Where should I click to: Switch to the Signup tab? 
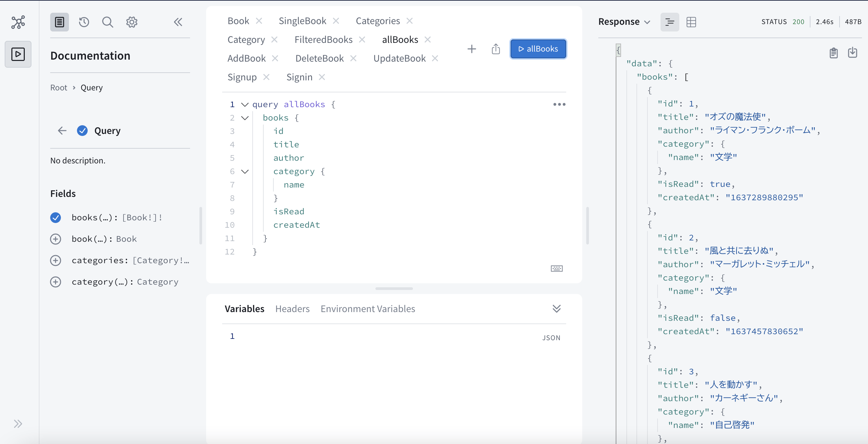tap(242, 77)
